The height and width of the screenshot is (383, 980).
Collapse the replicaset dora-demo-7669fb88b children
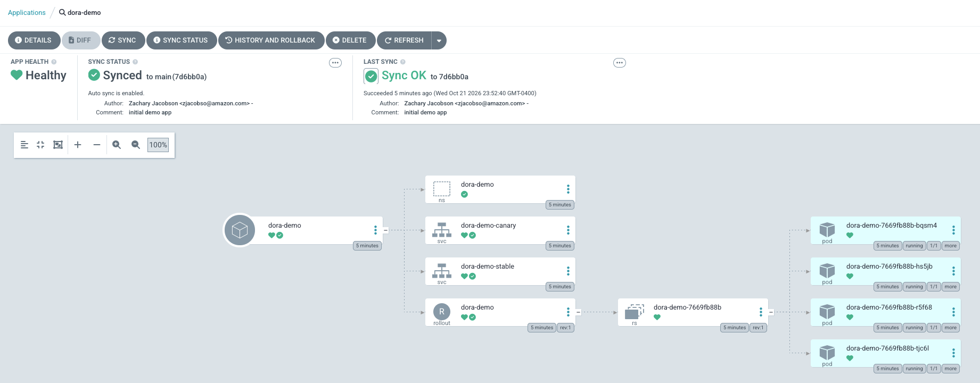pos(771,312)
